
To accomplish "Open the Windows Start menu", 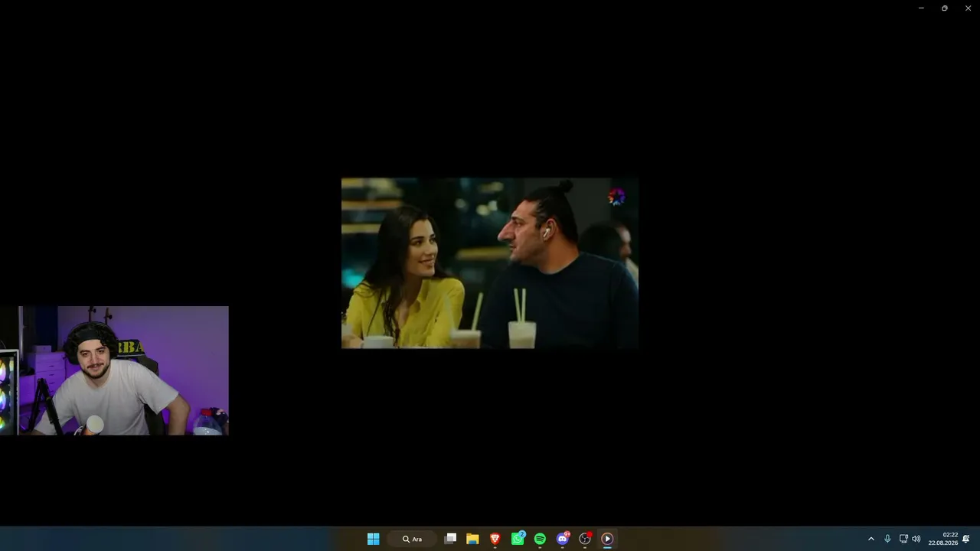I will (373, 539).
